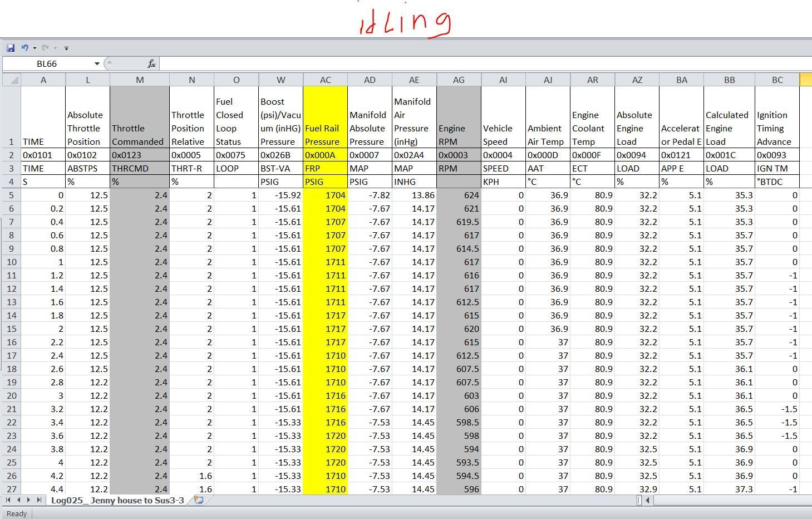Go to last sheet navigation arrow
Image resolution: width=812 pixels, height=519 pixels.
click(38, 500)
